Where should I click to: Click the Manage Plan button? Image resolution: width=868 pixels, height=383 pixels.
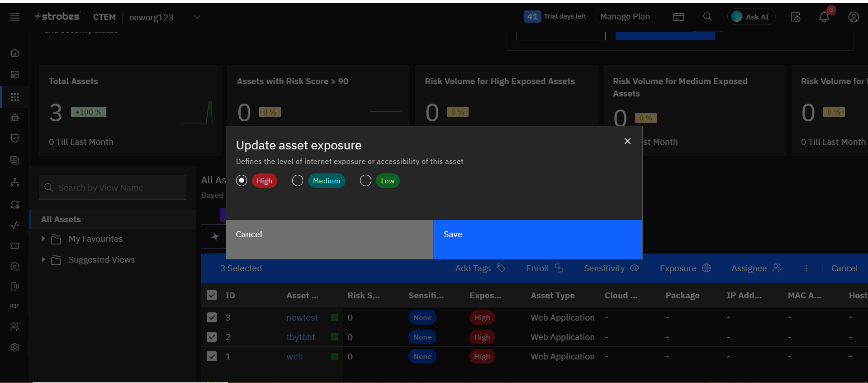click(x=624, y=17)
